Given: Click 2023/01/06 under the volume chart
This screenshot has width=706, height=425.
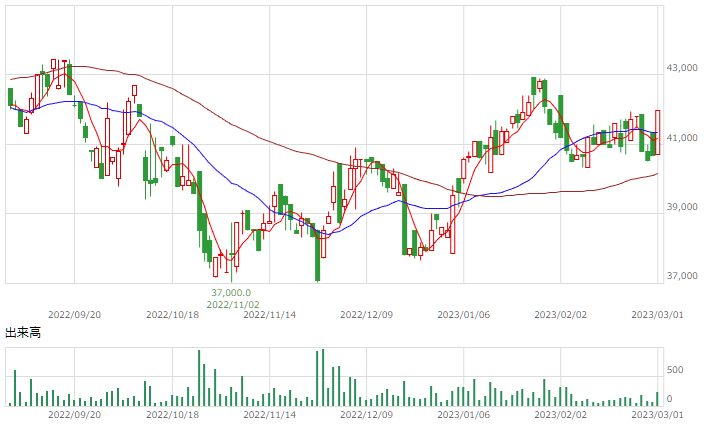Looking at the screenshot, I should pos(464,415).
